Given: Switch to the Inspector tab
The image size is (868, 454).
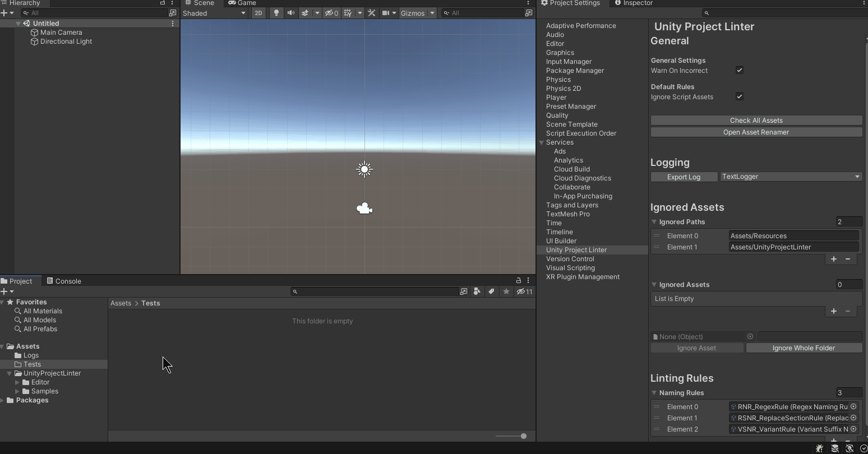Looking at the screenshot, I should point(634,3).
